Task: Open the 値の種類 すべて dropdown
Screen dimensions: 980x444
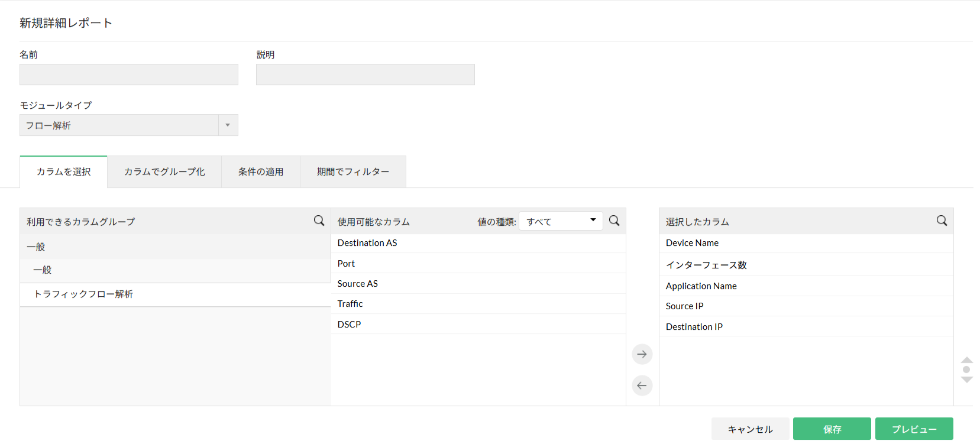Action: 561,221
